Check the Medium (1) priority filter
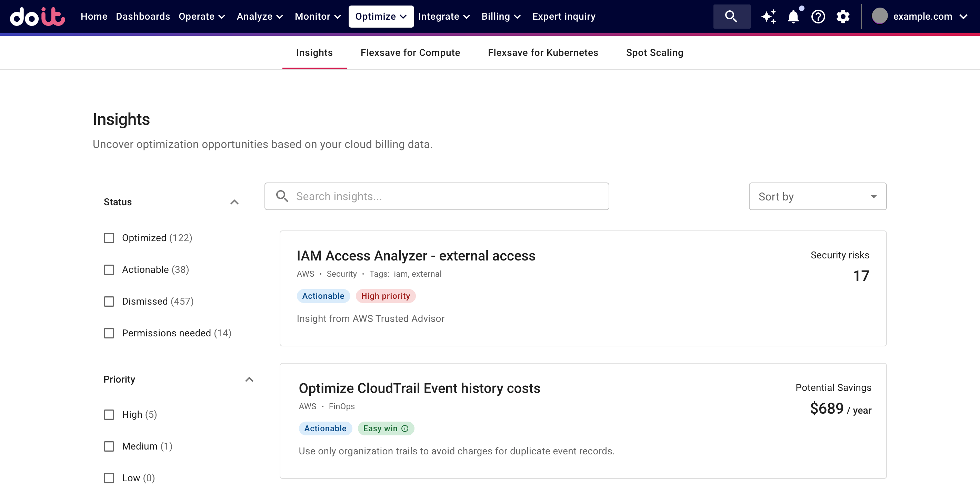The width and height of the screenshot is (980, 493). coord(109,446)
